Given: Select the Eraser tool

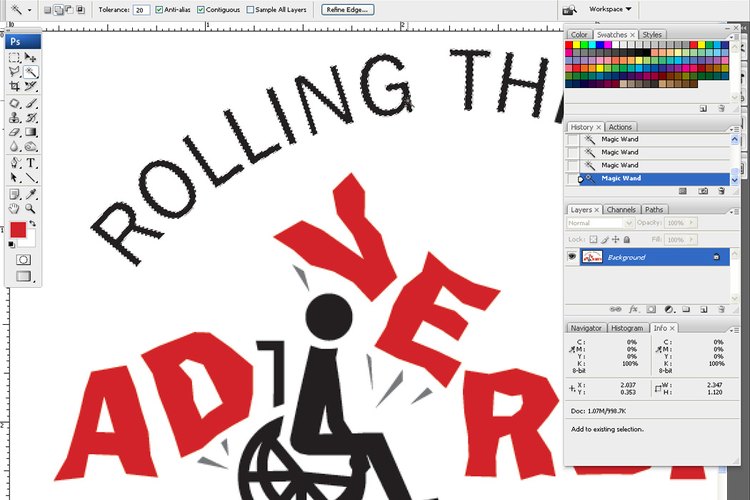Looking at the screenshot, I should tap(14, 132).
